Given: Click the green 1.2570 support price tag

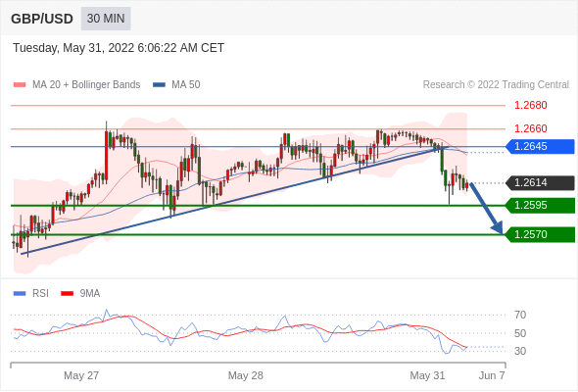Looking at the screenshot, I should [x=540, y=234].
